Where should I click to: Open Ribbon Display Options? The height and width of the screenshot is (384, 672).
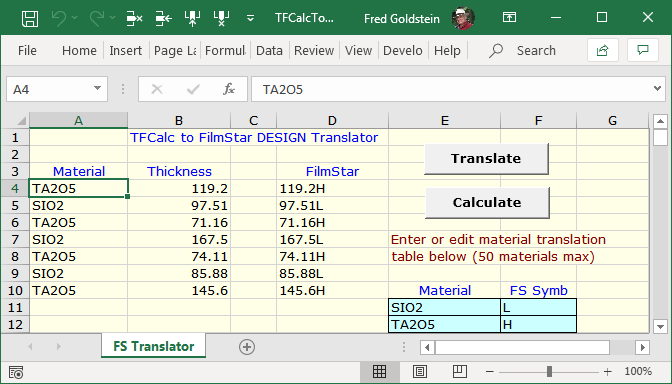pos(509,18)
